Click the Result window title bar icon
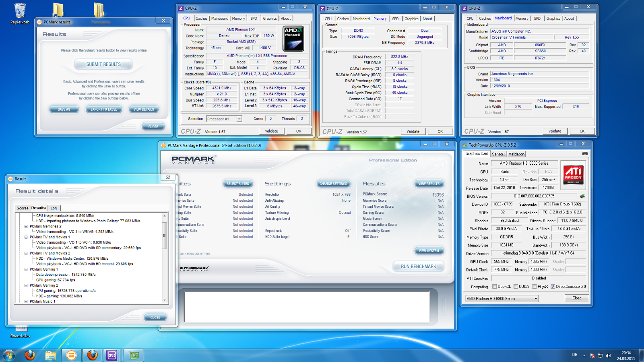The height and width of the screenshot is (362, 644). point(10,179)
